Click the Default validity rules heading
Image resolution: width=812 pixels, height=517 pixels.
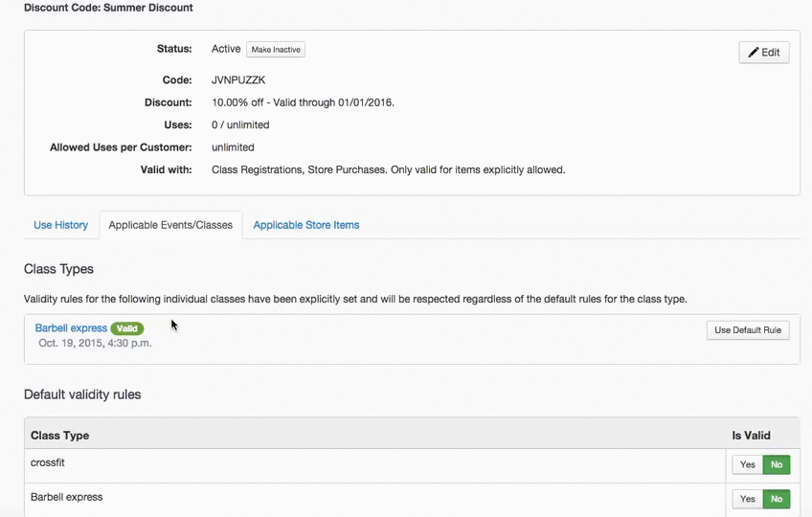coord(82,394)
